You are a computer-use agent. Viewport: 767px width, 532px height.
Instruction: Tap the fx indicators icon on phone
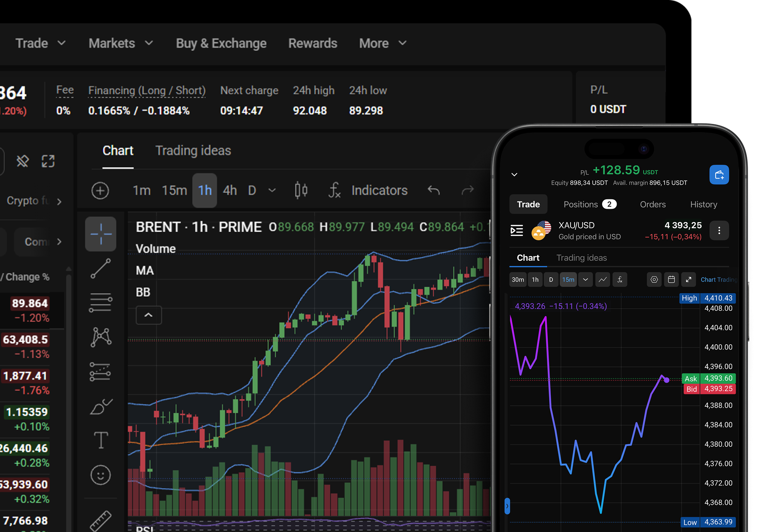620,280
